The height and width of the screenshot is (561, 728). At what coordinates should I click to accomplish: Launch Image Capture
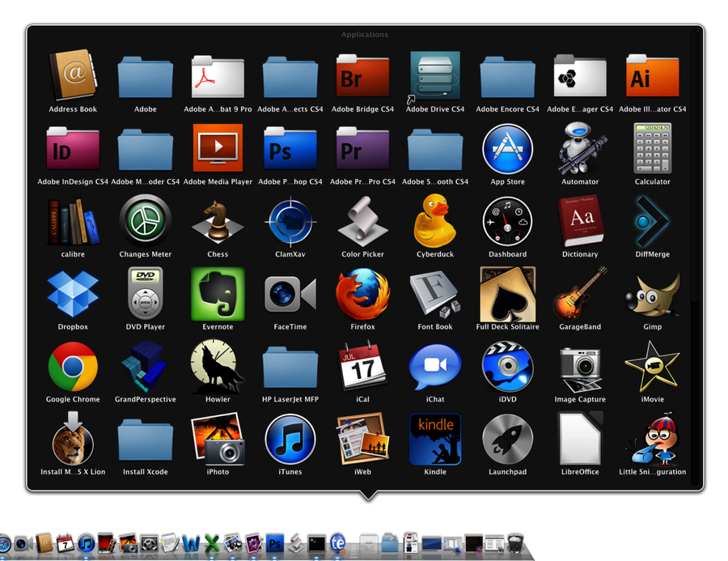(580, 369)
